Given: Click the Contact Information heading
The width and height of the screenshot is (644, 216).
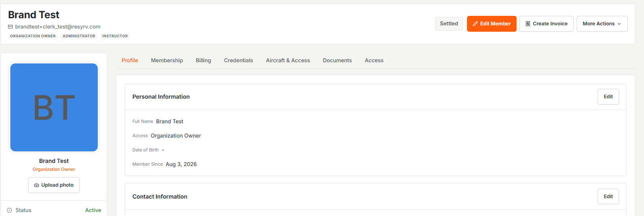Looking at the screenshot, I should pos(160,197).
